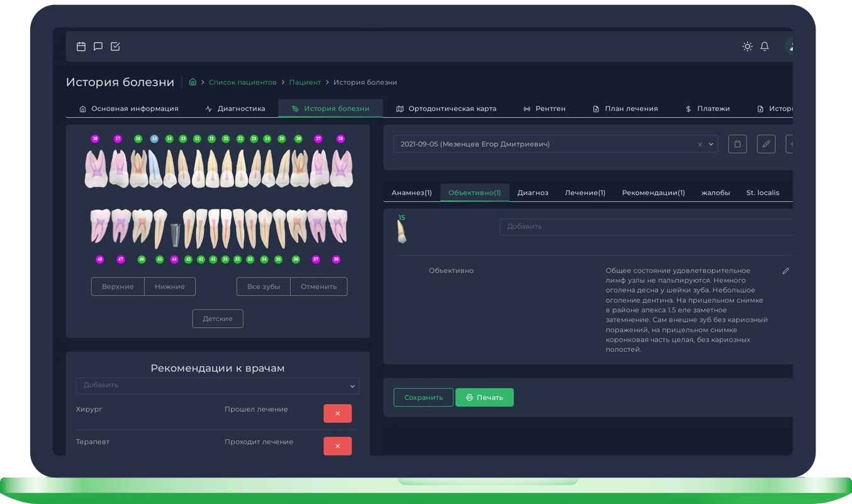The height and width of the screenshot is (504, 852).
Task: Select tooth number 18 badge
Action: coord(95,138)
